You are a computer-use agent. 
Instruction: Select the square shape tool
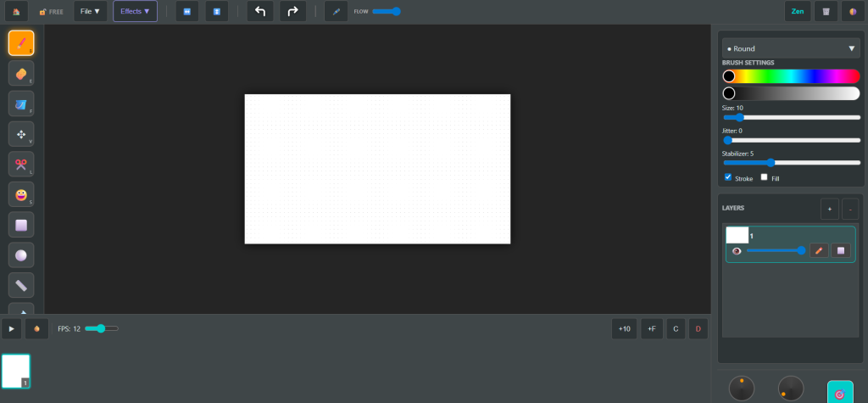(x=21, y=225)
